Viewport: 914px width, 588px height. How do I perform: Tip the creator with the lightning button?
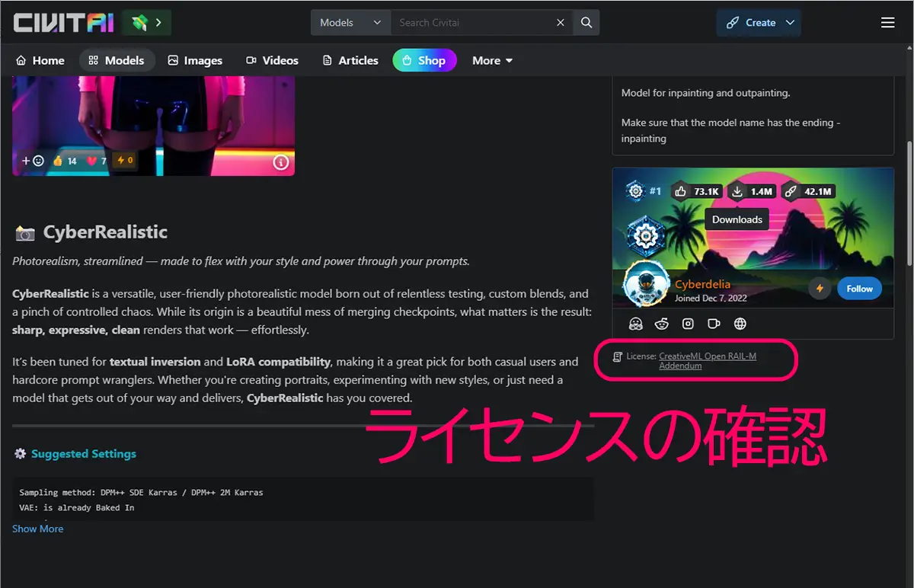click(x=820, y=289)
